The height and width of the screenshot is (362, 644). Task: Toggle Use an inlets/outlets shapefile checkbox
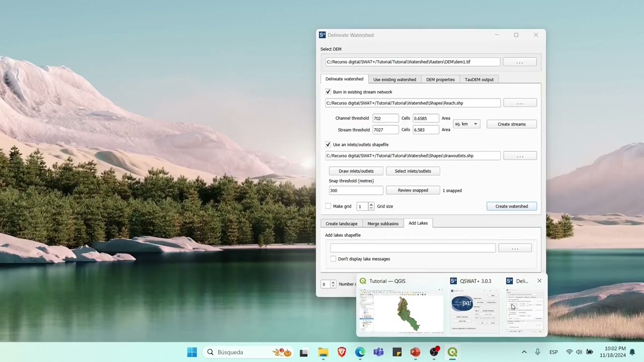pos(328,145)
